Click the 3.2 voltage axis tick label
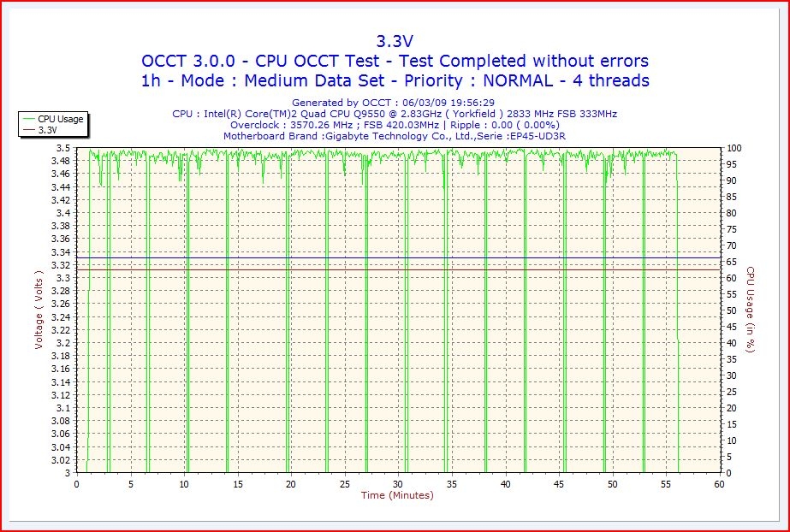This screenshot has height=532, width=790. tap(63, 343)
